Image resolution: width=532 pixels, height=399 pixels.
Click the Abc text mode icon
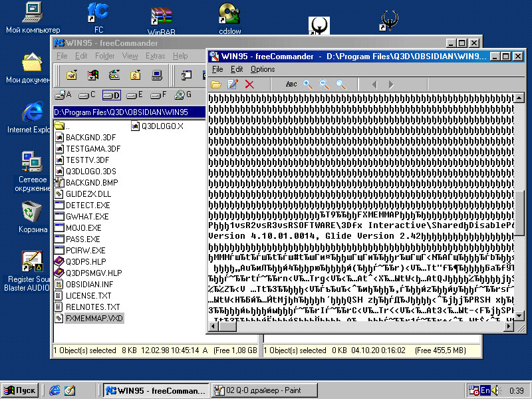point(291,84)
